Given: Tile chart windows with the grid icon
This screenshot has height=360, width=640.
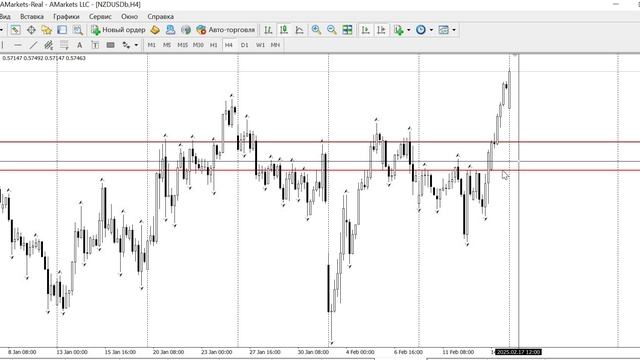Looking at the screenshot, I should pos(347,30).
